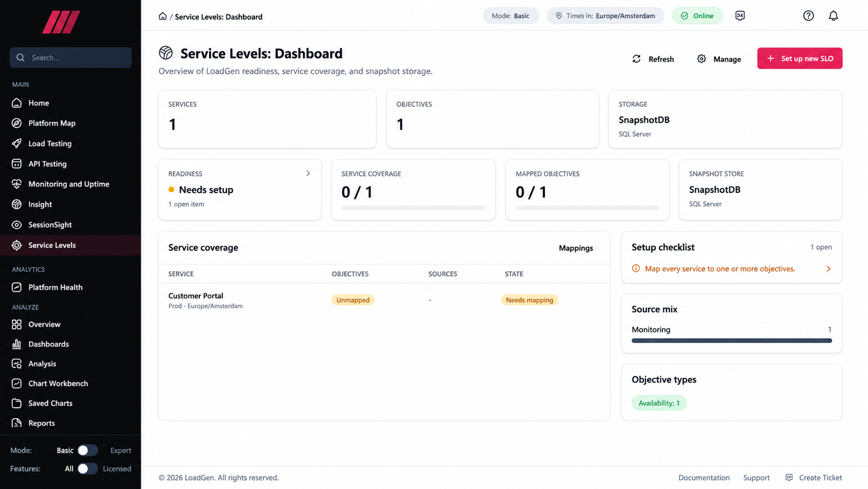868x489 pixels.
Task: Open Home in the sidebar menu
Action: click(71, 103)
